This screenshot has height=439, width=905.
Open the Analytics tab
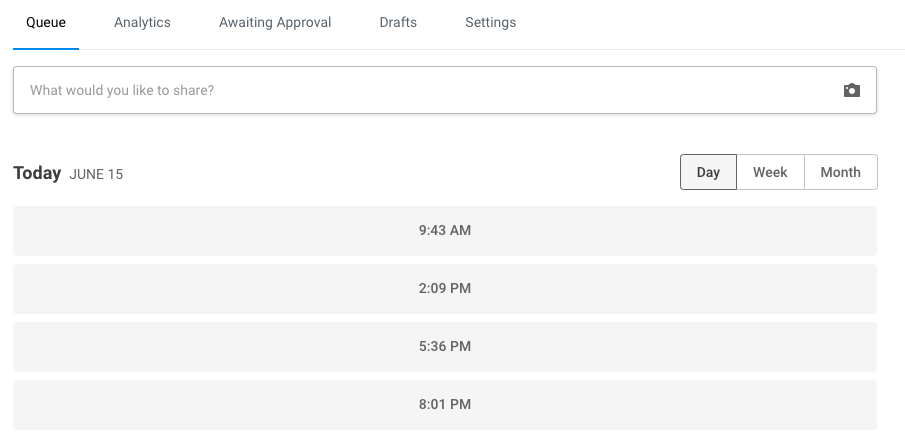(x=142, y=22)
